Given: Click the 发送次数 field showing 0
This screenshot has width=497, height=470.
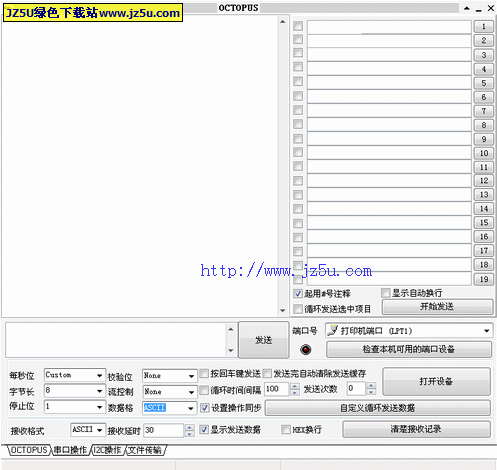Looking at the screenshot, I should (356, 389).
